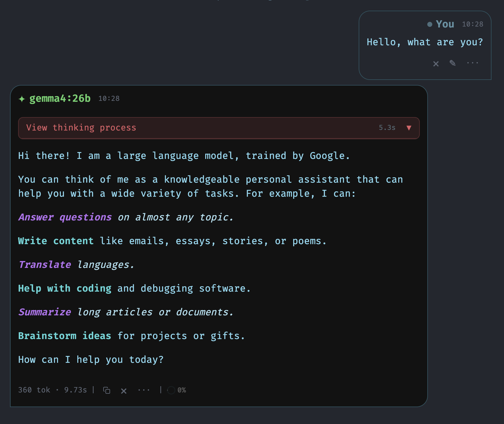This screenshot has width=504, height=424.
Task: Open more options on user message
Action: pos(472,63)
